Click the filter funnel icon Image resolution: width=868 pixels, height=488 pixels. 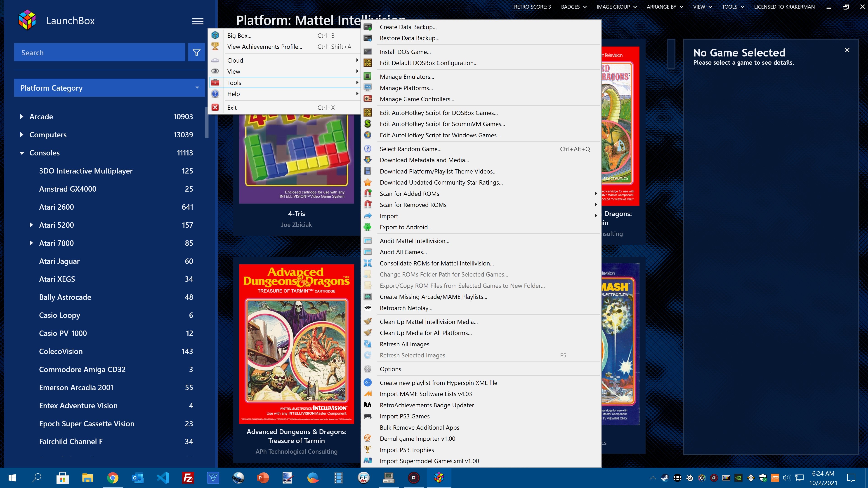pos(196,53)
